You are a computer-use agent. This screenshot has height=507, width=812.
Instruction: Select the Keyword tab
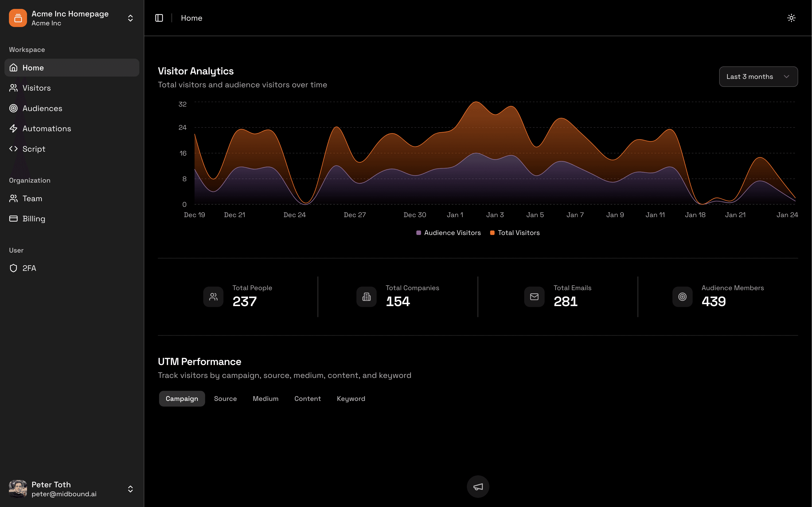click(351, 398)
